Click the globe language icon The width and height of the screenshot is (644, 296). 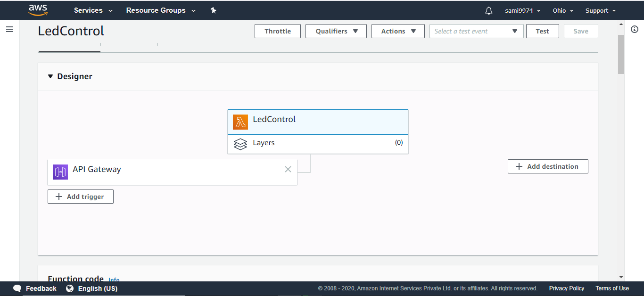coord(70,288)
